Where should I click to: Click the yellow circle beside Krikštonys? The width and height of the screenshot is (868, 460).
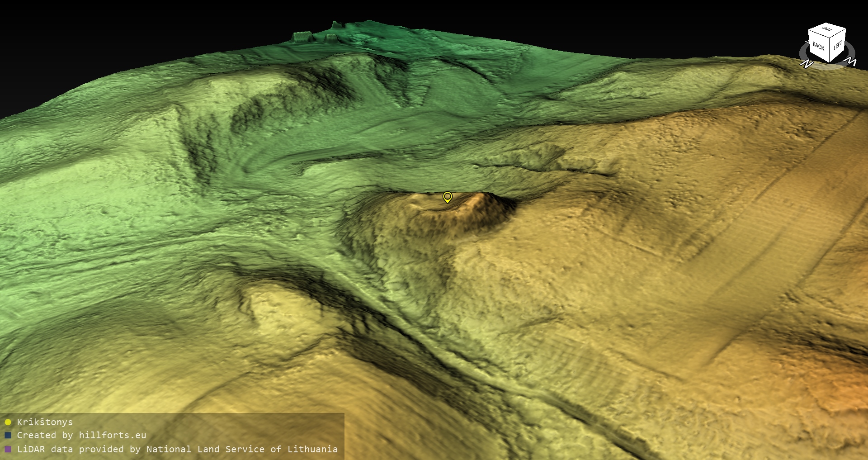pyautogui.click(x=8, y=422)
